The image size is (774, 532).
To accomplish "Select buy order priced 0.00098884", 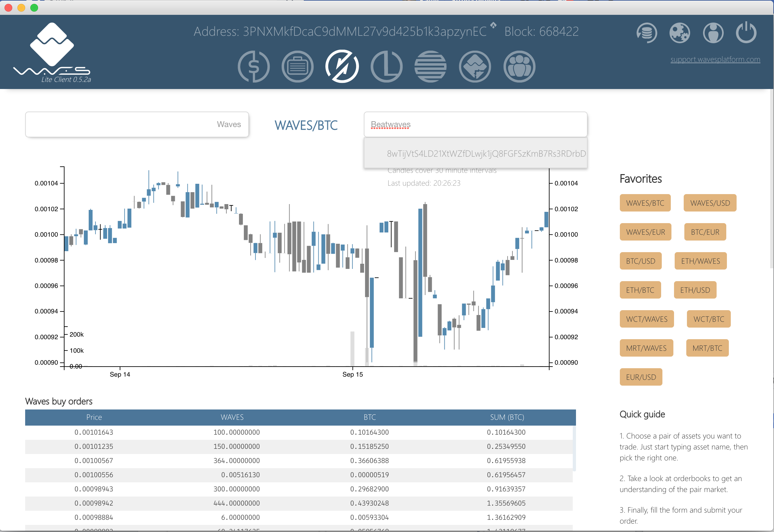I will (x=299, y=517).
